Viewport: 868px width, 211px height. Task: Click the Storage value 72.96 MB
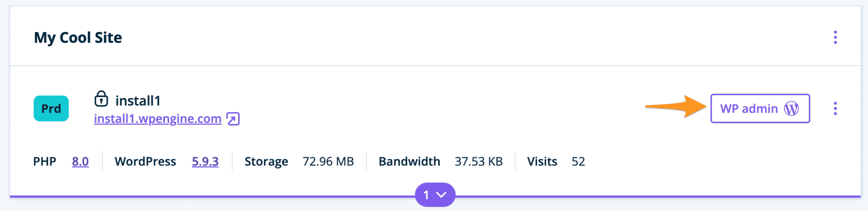tap(328, 162)
